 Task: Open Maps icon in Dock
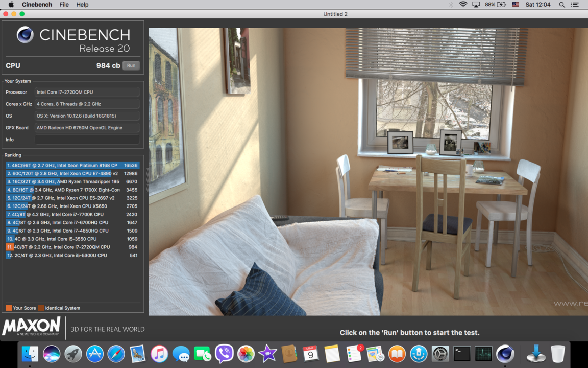[x=375, y=354]
